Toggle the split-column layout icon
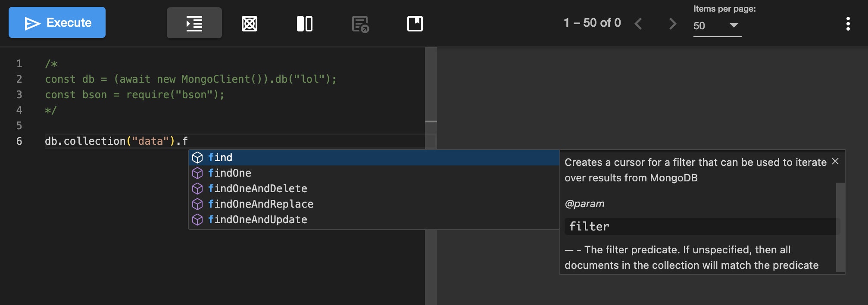The image size is (868, 305). (x=305, y=24)
